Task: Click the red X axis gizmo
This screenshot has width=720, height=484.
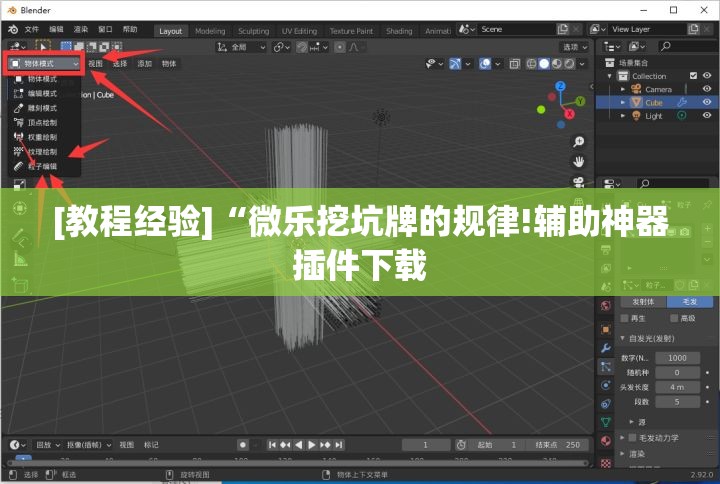Action: point(570,113)
